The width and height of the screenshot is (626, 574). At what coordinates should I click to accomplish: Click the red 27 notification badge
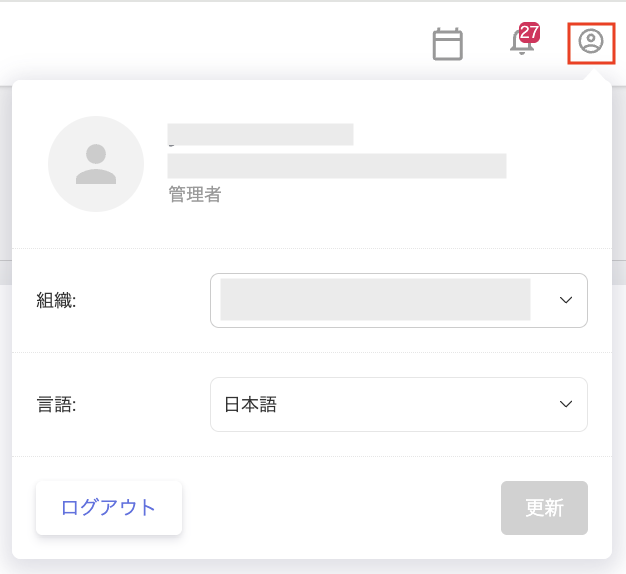[x=529, y=32]
